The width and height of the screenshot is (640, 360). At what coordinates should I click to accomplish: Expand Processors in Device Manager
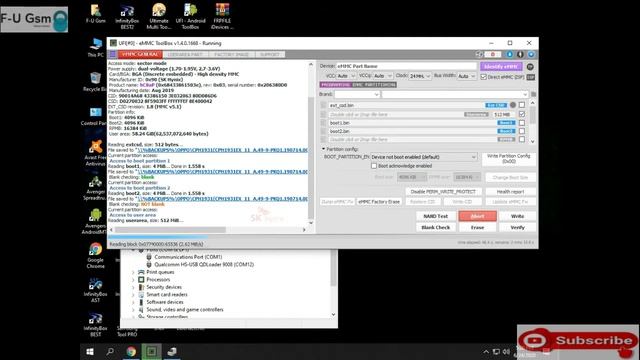point(133,280)
